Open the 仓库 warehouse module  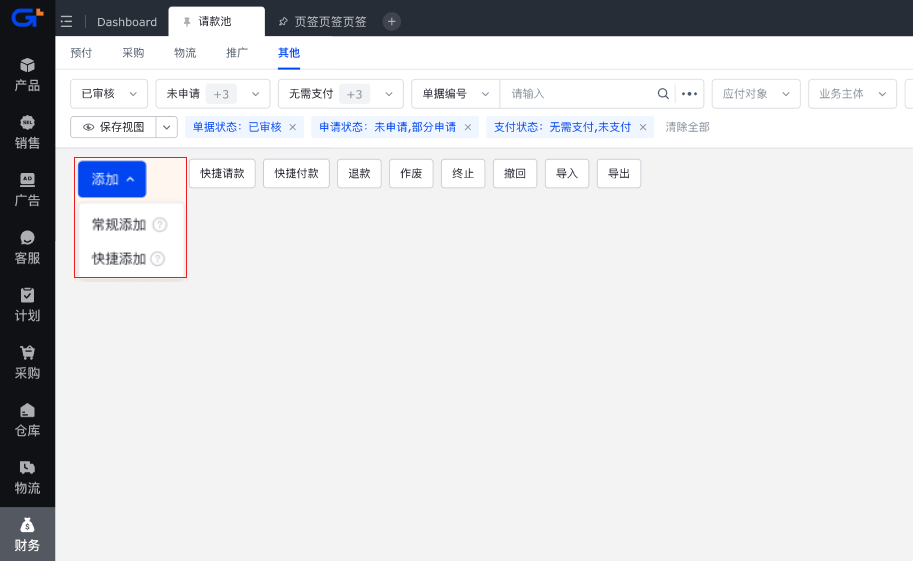tap(27, 420)
